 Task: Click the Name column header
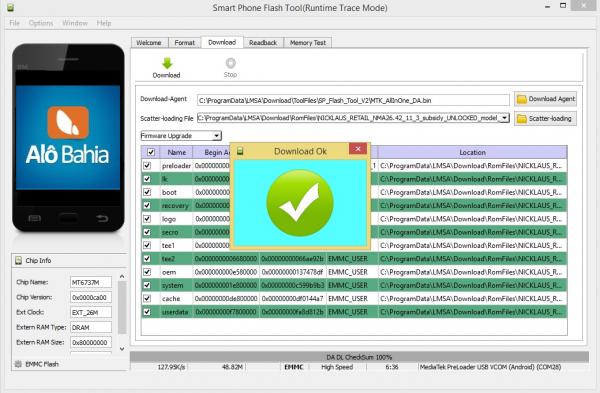[x=177, y=152]
